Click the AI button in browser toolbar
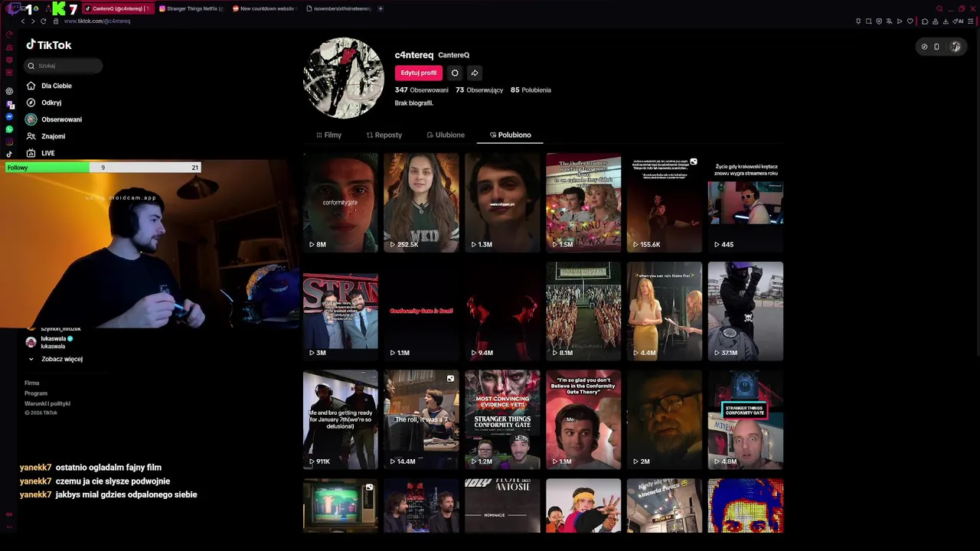The height and width of the screenshot is (551, 980). click(958, 21)
